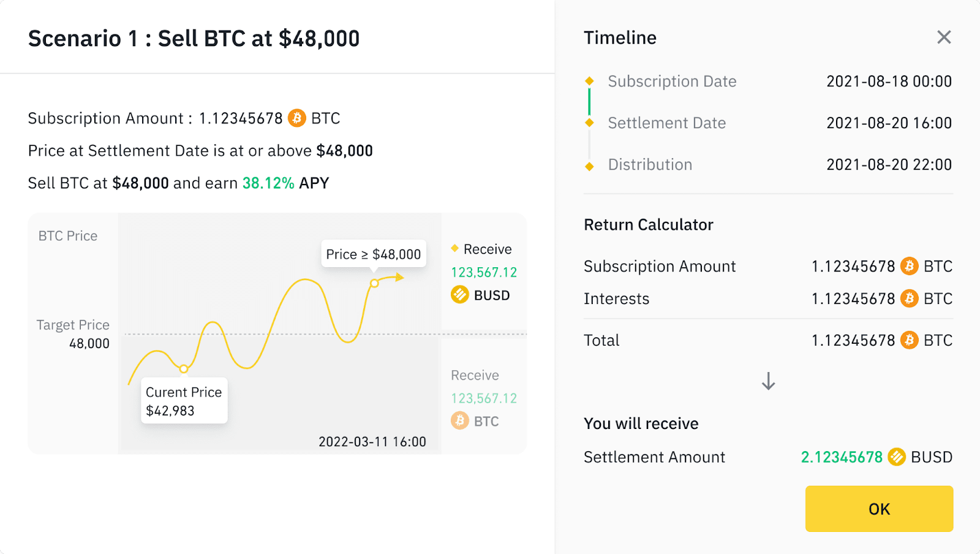Click the Distribution timeline diamond marker
980x554 pixels.
(x=589, y=166)
